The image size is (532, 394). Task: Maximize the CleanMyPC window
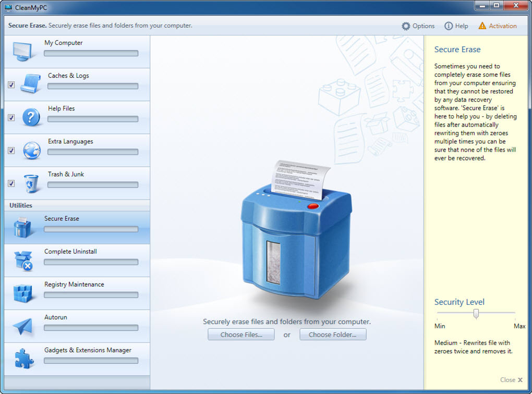(x=497, y=6)
